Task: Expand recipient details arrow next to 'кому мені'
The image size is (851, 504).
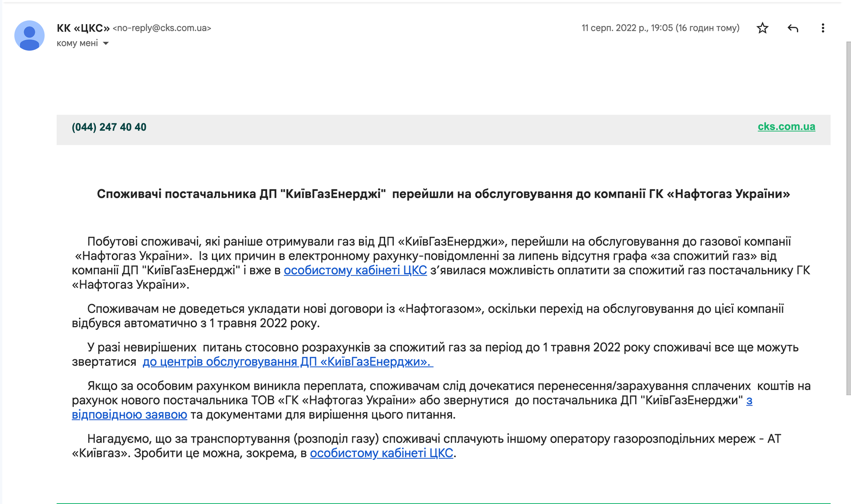Action: click(x=106, y=44)
